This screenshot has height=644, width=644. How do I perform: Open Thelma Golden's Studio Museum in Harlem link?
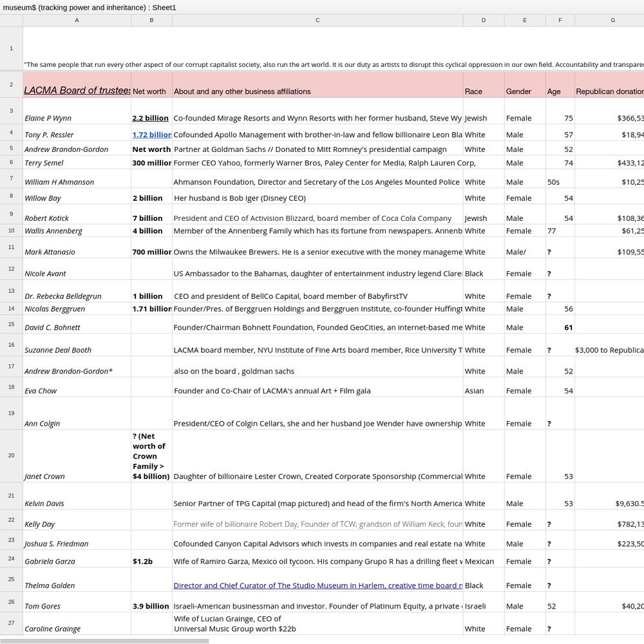point(317,585)
